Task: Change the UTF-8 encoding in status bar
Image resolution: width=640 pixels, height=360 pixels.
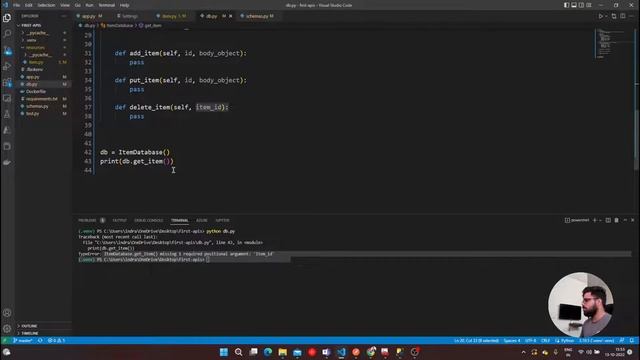Action: coord(531,340)
